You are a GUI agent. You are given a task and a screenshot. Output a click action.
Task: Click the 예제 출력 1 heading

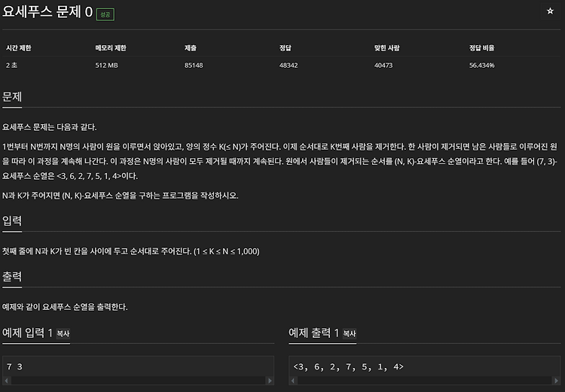click(314, 333)
